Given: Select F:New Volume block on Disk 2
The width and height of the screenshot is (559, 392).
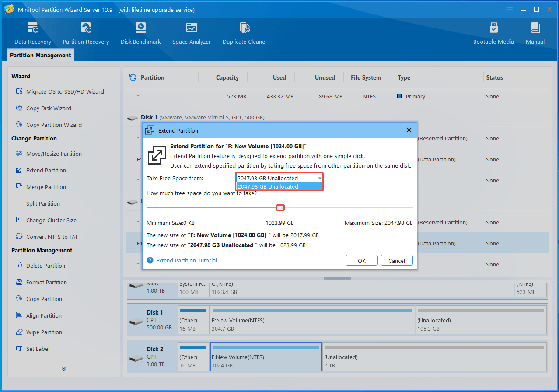Looking at the screenshot, I should coord(266,357).
